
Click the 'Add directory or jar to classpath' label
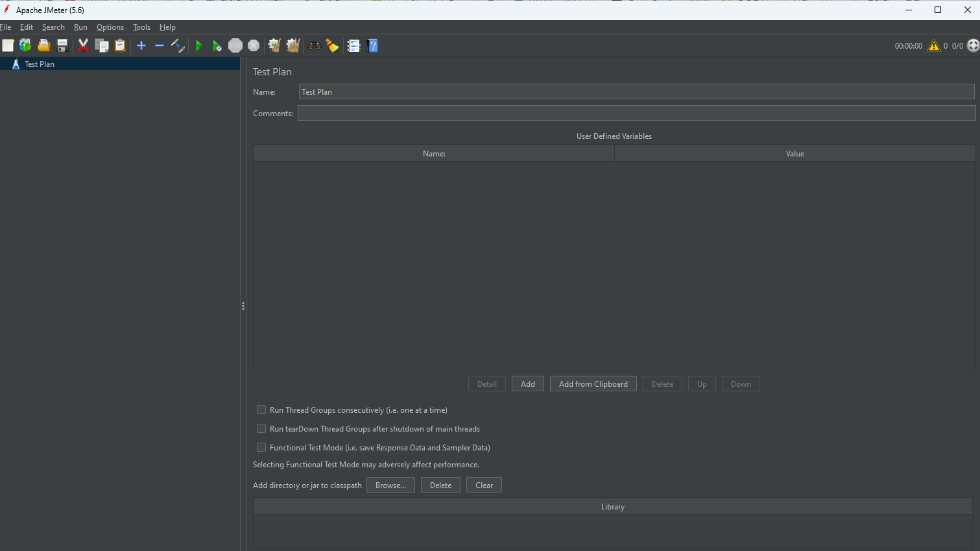point(307,485)
